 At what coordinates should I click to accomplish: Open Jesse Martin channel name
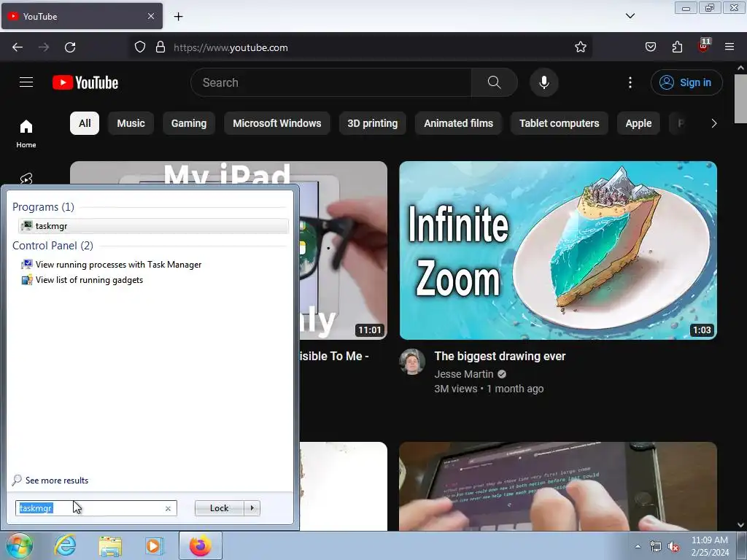click(463, 374)
